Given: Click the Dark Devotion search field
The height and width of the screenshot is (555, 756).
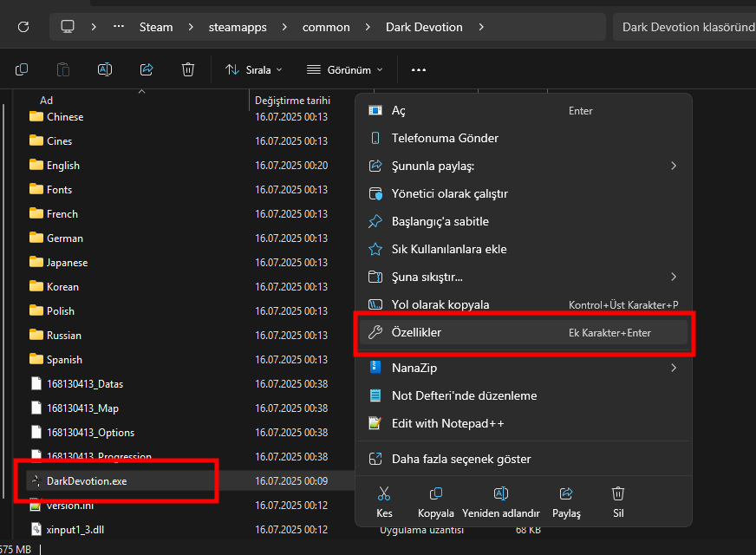Looking at the screenshot, I should click(x=684, y=27).
